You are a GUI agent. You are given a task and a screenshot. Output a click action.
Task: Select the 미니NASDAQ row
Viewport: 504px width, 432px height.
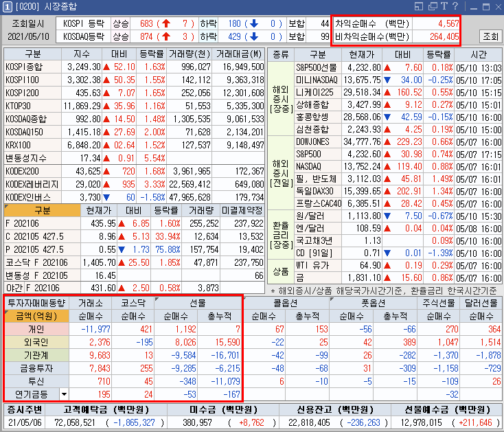pyautogui.click(x=398, y=80)
